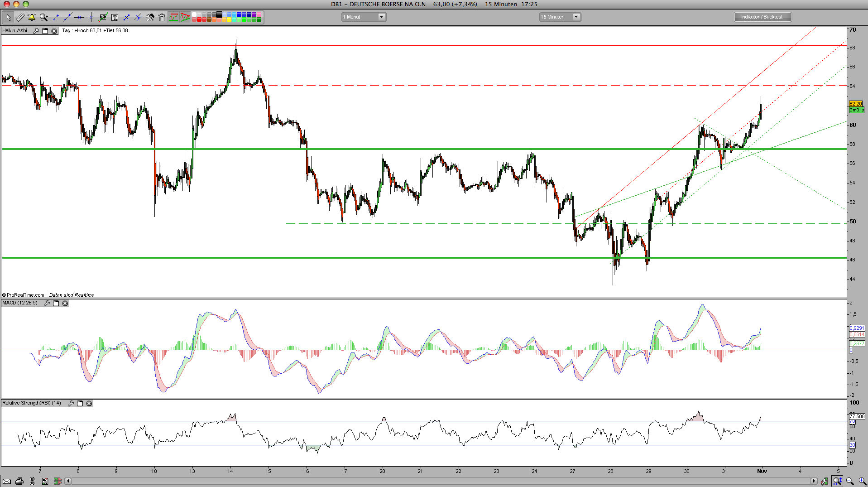Send the chart by email envelope icon
Image resolution: width=868 pixels, height=487 pixels.
click(7, 481)
